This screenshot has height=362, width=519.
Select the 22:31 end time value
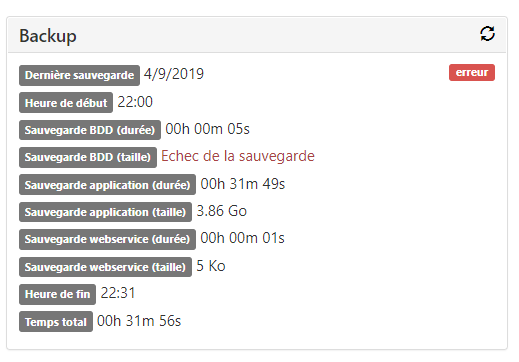(x=118, y=293)
